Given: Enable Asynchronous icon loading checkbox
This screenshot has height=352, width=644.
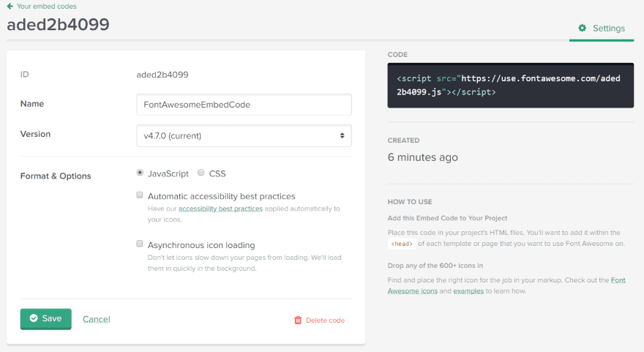Looking at the screenshot, I should (140, 244).
